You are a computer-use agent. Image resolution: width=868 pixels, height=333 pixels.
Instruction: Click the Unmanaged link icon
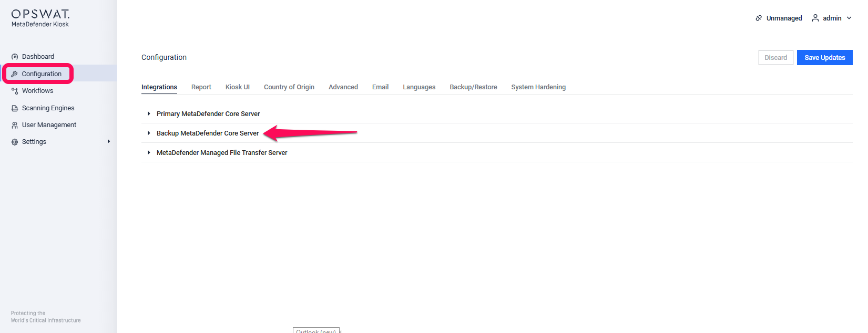(x=759, y=18)
